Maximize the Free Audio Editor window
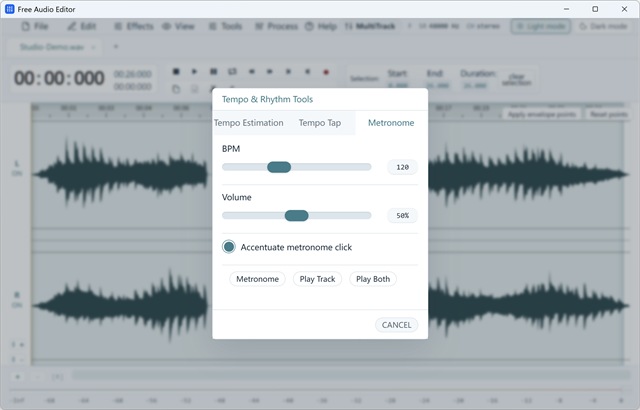 click(595, 9)
